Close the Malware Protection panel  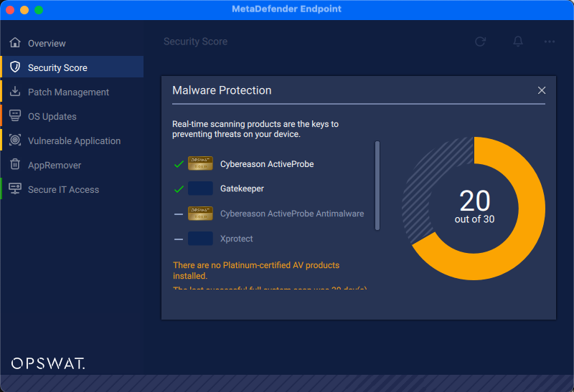click(542, 90)
